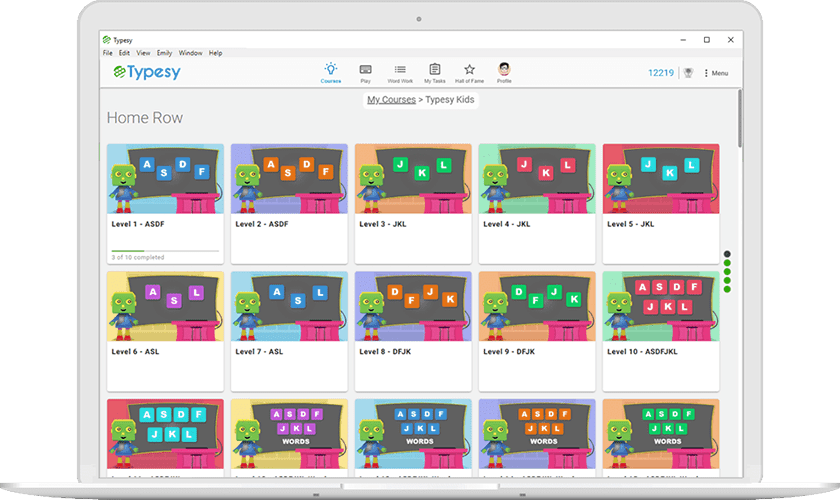Open the Level 3 - JKL lesson thumbnail
Viewport: 840px width, 500px height.
tap(413, 178)
